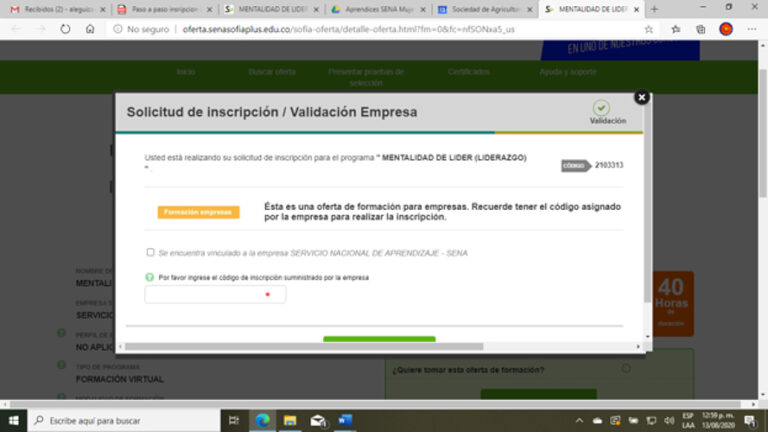
Task: Open Microsoft Edge from the taskbar
Action: point(263,420)
